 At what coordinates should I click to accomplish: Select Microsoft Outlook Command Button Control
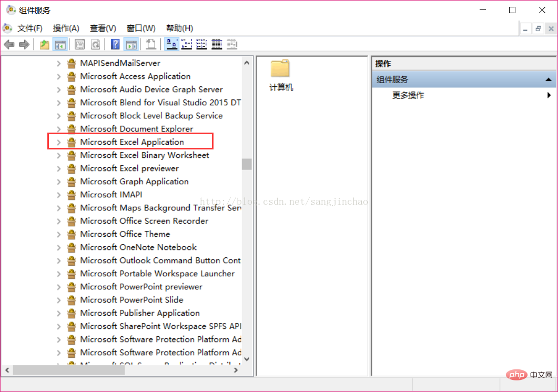160,260
